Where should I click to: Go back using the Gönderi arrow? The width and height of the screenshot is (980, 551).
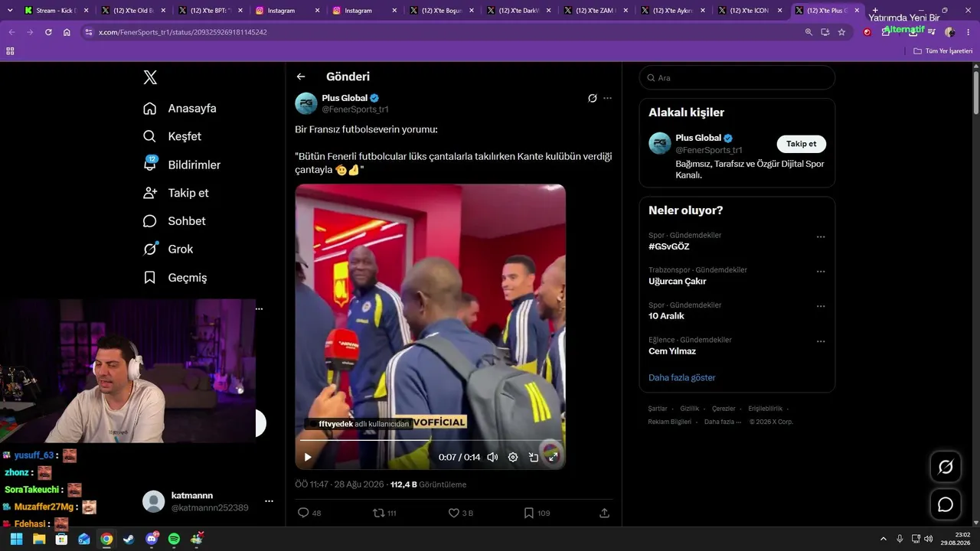tap(301, 77)
